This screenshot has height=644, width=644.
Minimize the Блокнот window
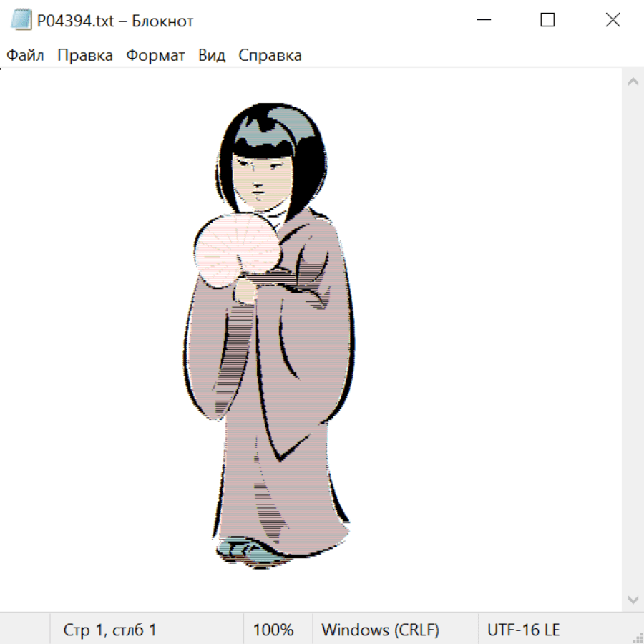click(x=484, y=21)
